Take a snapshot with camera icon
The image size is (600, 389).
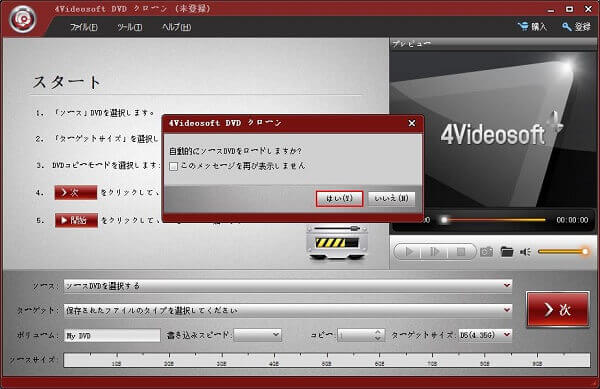click(x=486, y=252)
